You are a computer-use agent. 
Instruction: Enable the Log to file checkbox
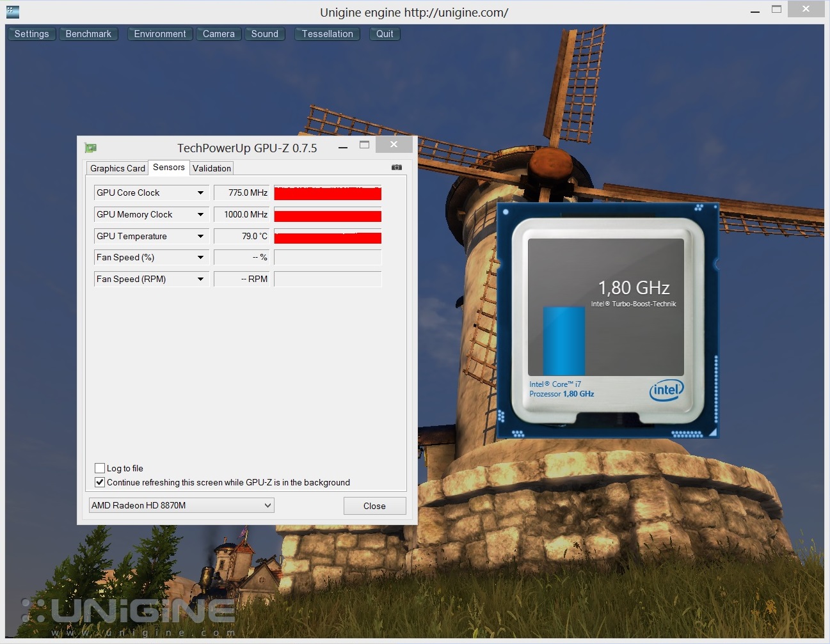(100, 468)
